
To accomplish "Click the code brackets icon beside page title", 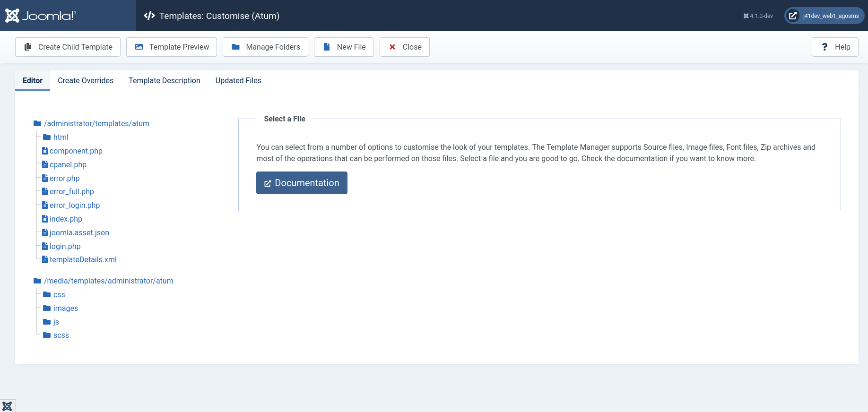I will [149, 16].
